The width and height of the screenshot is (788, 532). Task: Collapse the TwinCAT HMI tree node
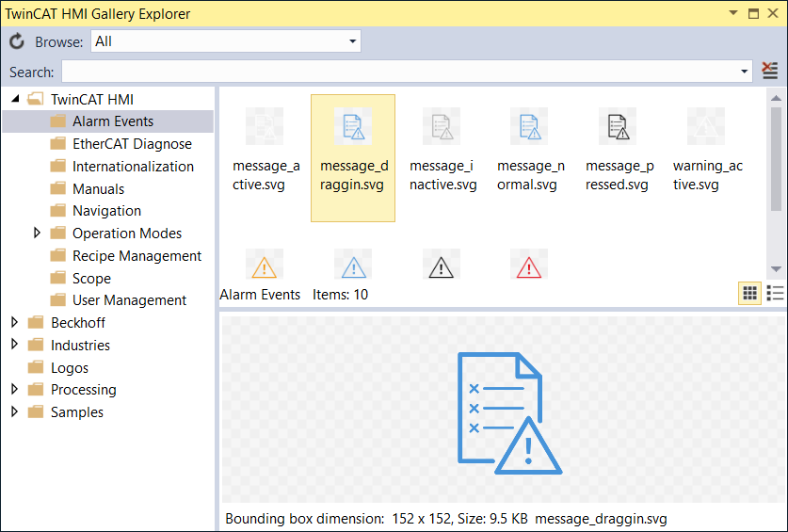pyautogui.click(x=15, y=99)
